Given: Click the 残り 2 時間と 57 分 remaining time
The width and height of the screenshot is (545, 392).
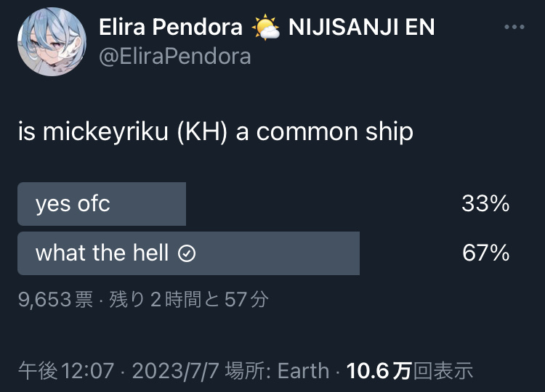Looking at the screenshot, I should (189, 299).
